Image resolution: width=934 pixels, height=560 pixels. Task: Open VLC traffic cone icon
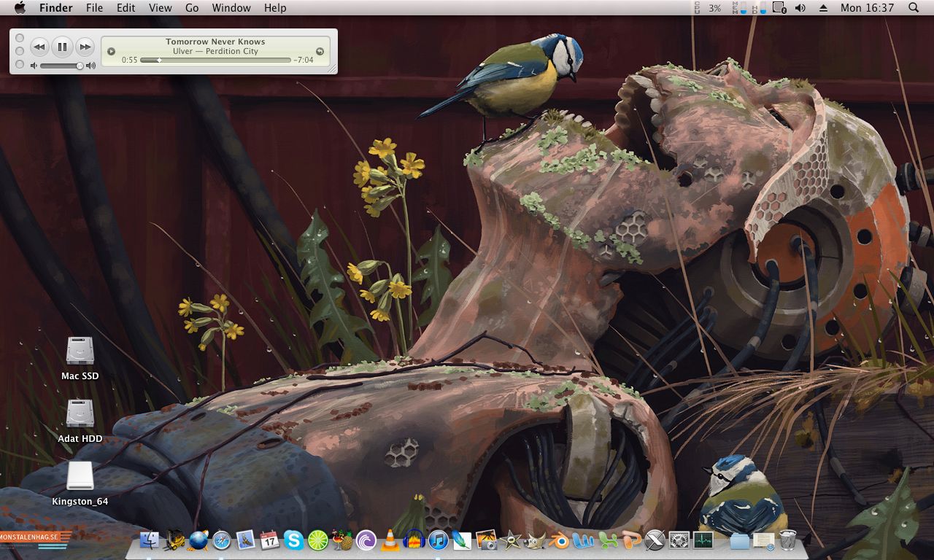click(390, 540)
